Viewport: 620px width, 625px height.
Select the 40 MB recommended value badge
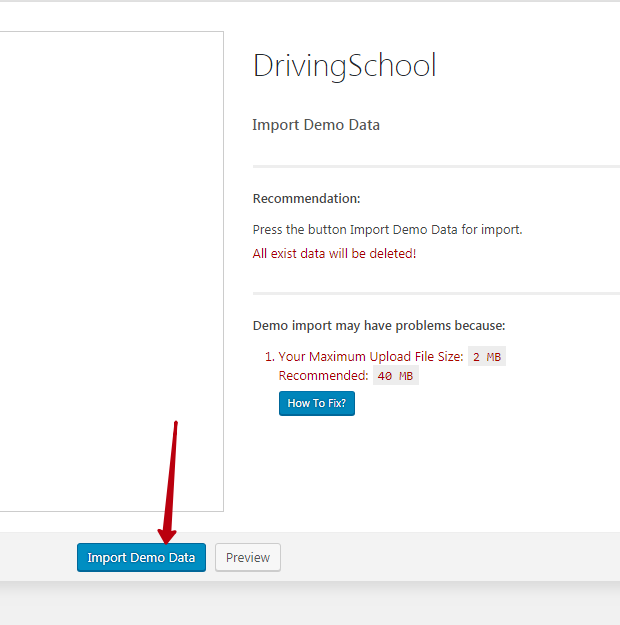(396, 375)
